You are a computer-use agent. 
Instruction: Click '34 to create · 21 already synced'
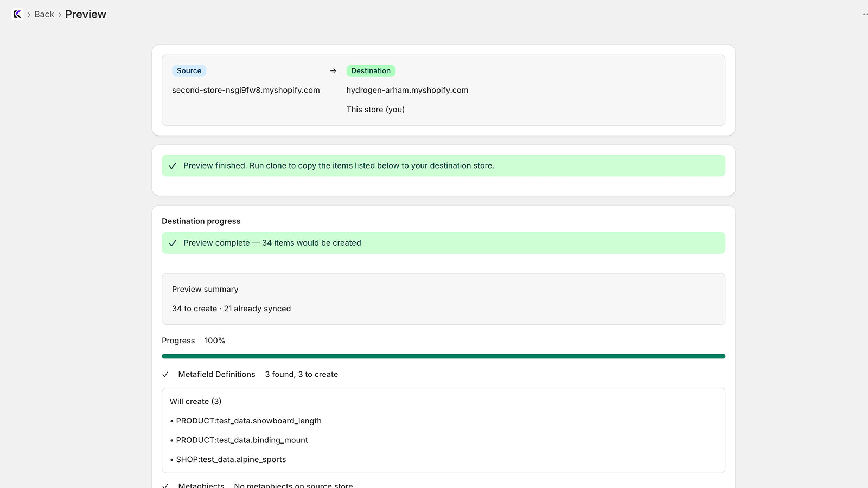coord(232,309)
